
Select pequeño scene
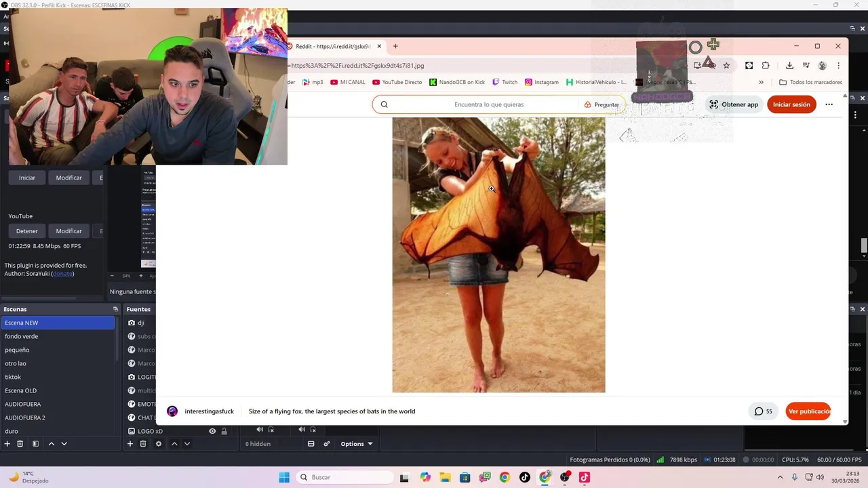[x=58, y=350]
